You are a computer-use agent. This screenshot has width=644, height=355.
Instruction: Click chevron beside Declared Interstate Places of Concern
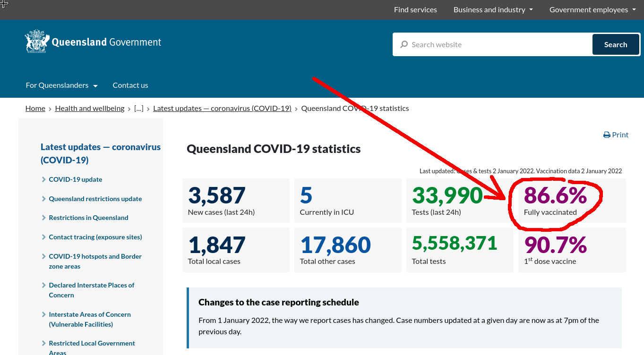tap(44, 285)
